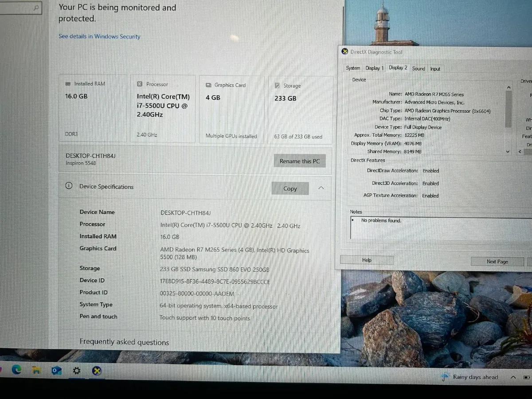The width and height of the screenshot is (532, 399).
Task: Click the Drivers list left scroll arrow
Action: (x=520, y=151)
